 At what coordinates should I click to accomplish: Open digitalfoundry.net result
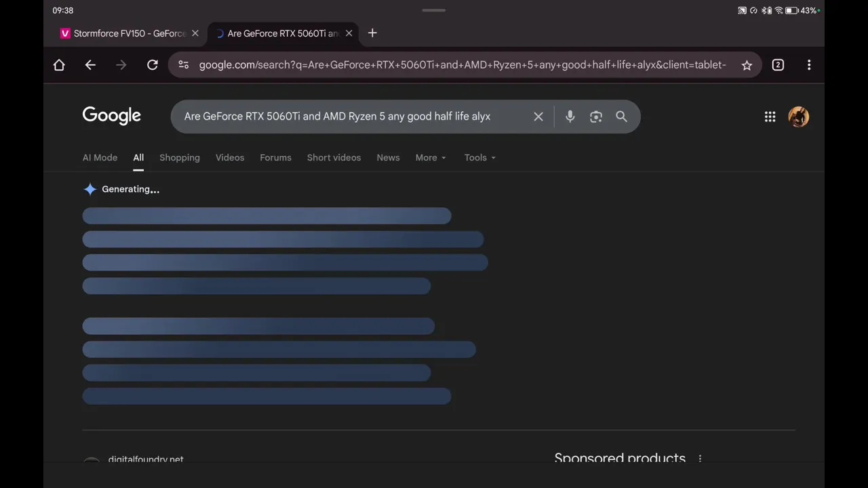146,460
